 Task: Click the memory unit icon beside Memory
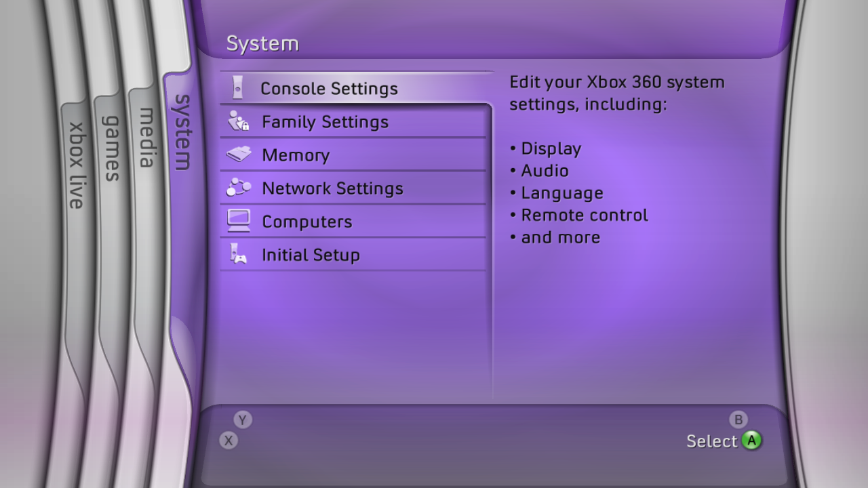coord(239,155)
